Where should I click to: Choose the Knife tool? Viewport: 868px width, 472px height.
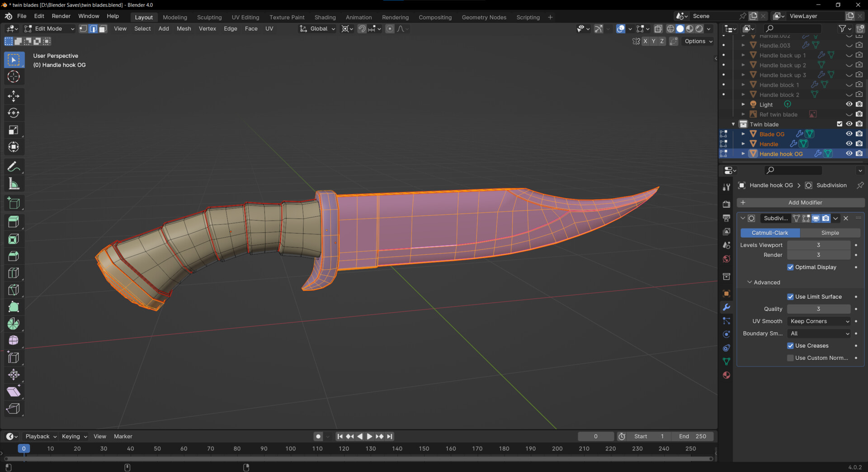pyautogui.click(x=14, y=290)
